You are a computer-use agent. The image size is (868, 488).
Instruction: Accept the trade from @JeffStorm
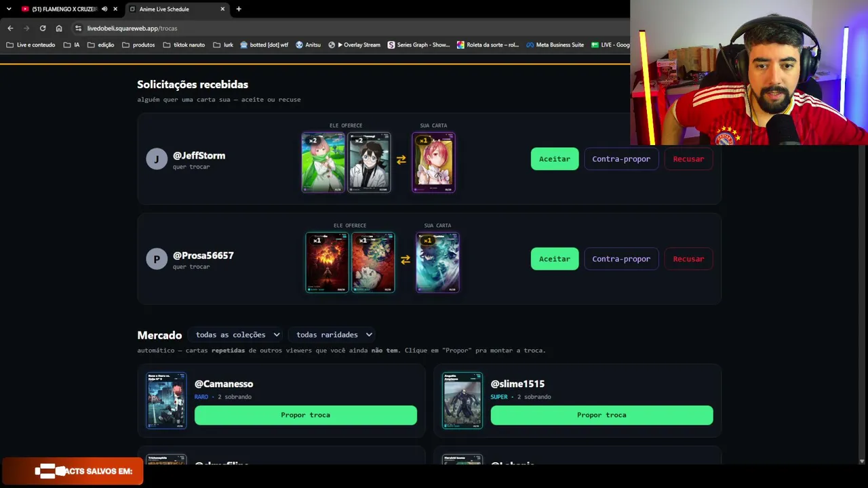click(x=555, y=159)
